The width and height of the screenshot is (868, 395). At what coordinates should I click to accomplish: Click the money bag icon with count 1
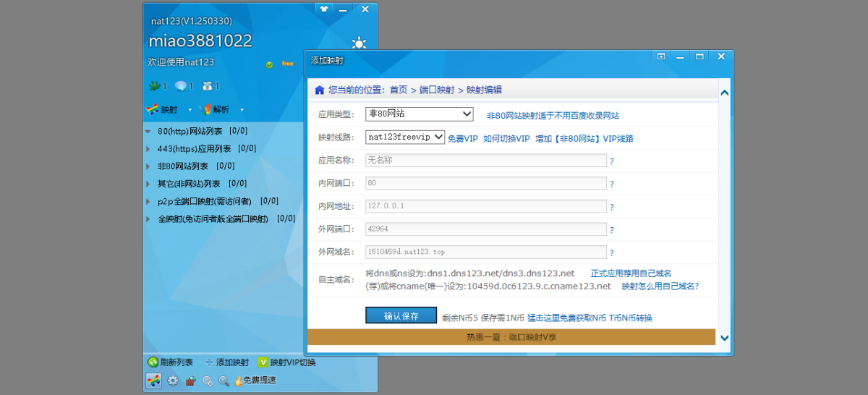[x=208, y=86]
